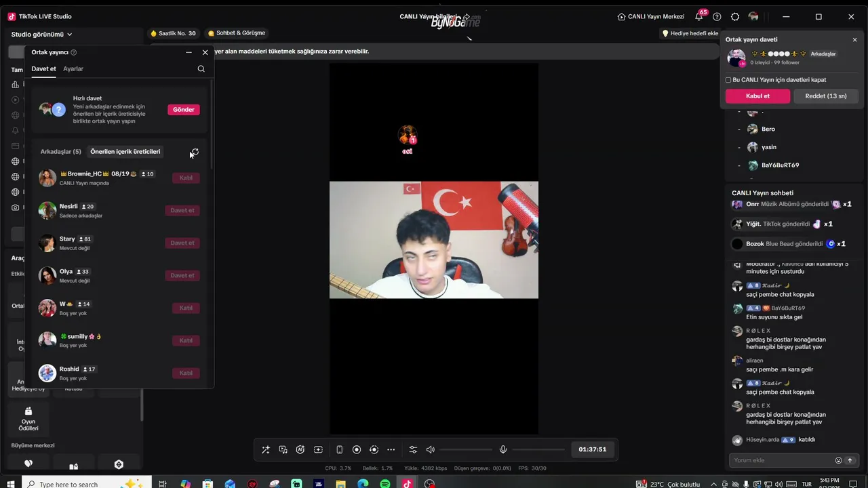Open the Sohbet & Görüşme tab
Image resolution: width=868 pixels, height=488 pixels.
click(236, 33)
